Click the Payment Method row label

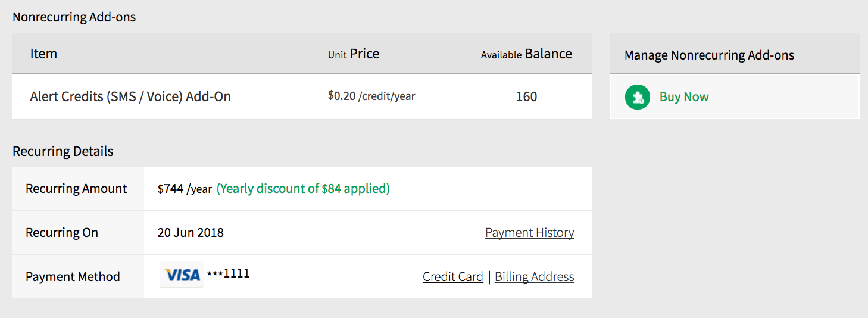pyautogui.click(x=73, y=277)
